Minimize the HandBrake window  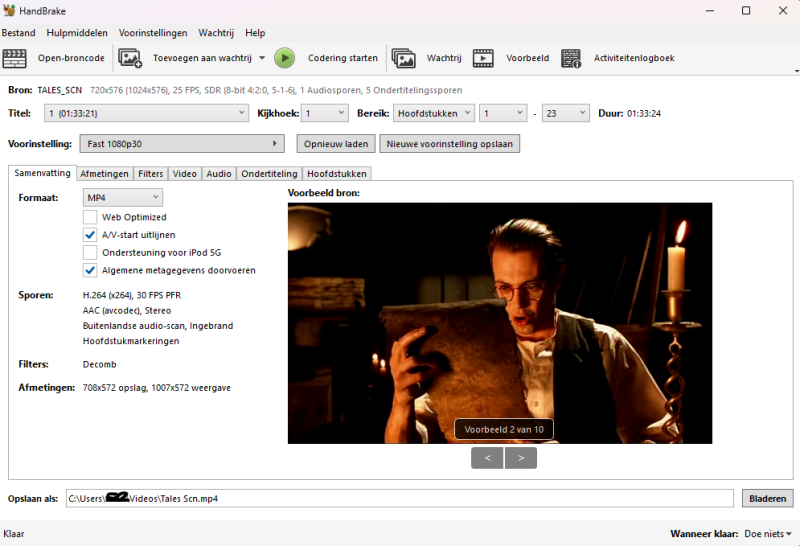click(x=710, y=10)
